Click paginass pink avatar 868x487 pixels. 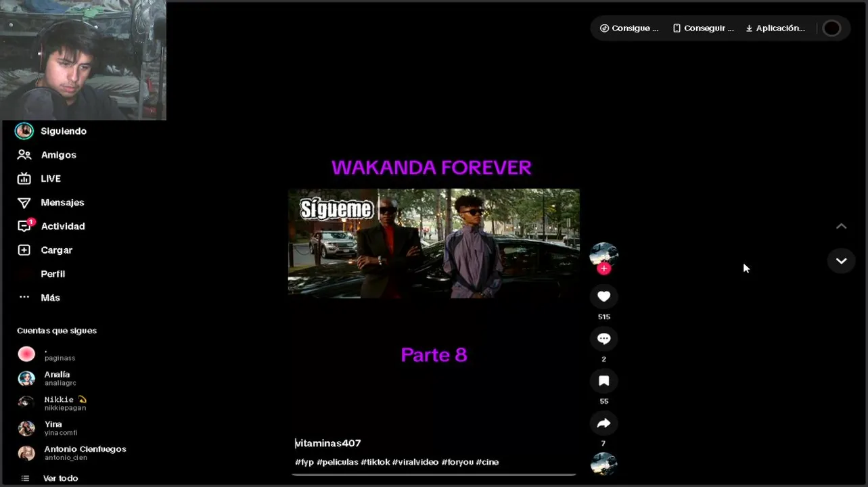click(26, 354)
